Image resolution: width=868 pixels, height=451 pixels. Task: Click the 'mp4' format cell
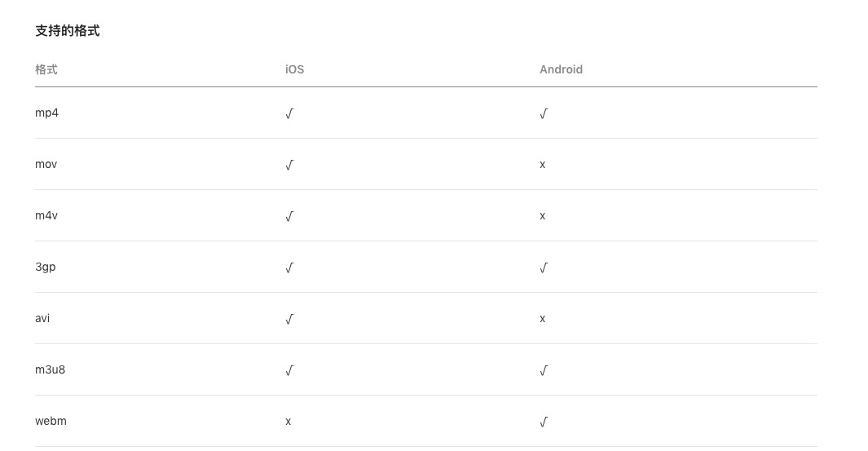46,113
